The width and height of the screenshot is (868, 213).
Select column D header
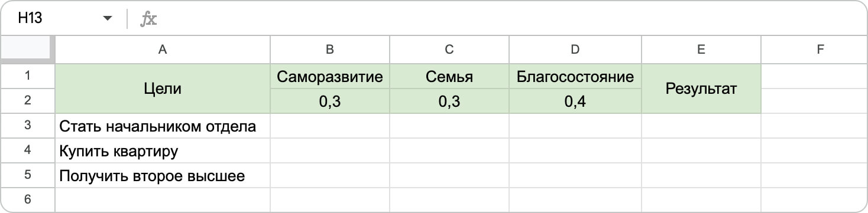(575, 50)
